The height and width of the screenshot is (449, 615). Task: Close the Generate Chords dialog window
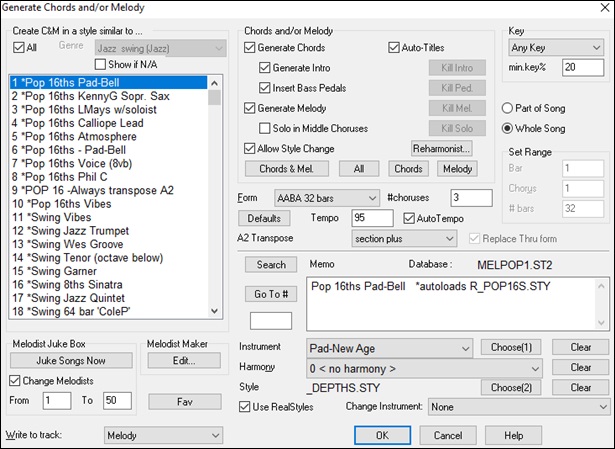pos(599,11)
